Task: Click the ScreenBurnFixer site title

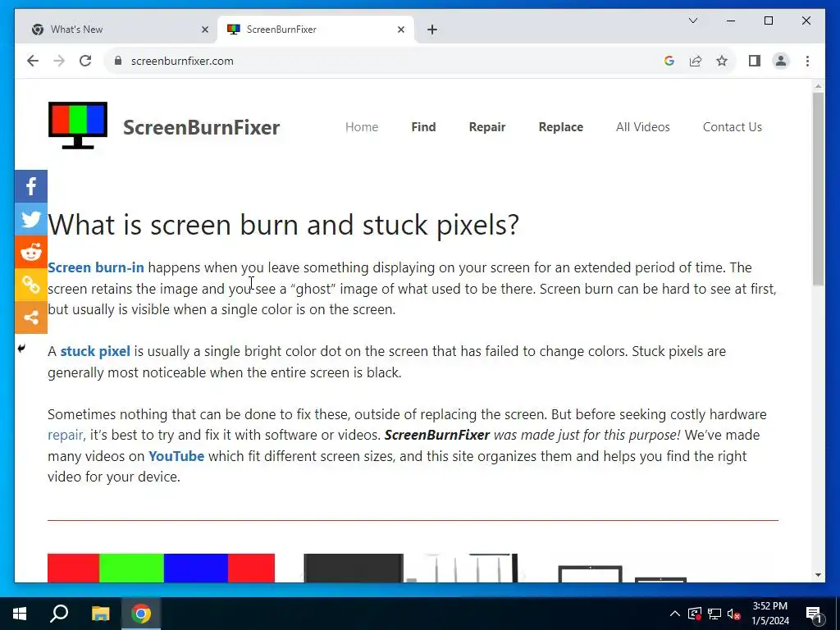Action: [202, 127]
